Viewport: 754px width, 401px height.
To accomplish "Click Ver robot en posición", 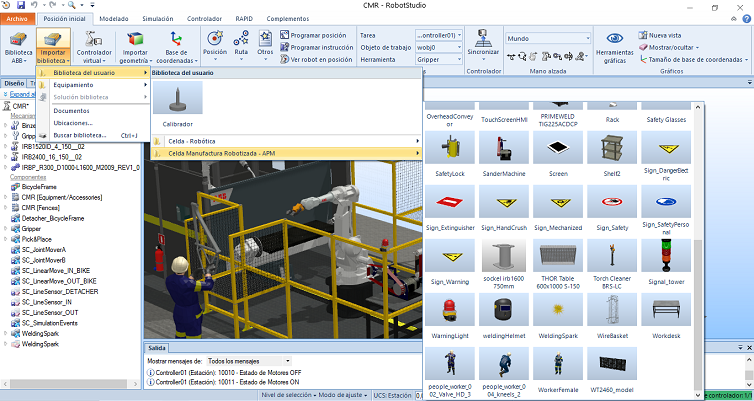I will [316, 60].
